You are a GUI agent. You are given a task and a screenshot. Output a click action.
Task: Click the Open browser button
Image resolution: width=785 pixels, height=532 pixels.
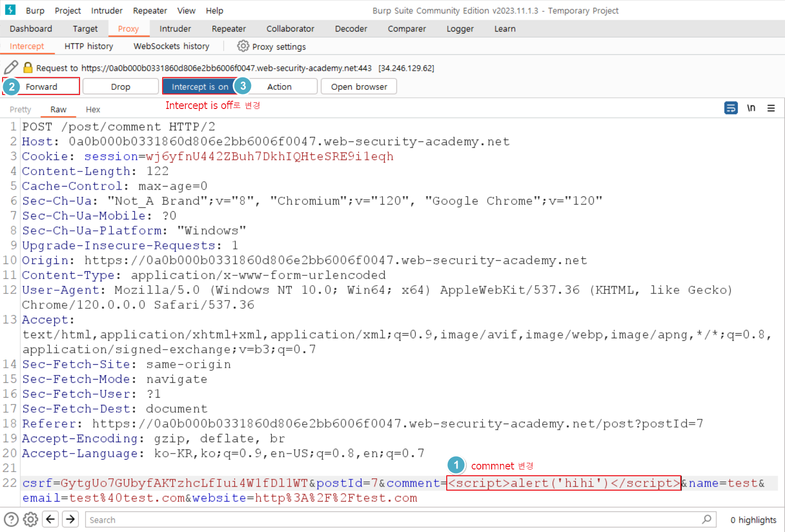pos(359,86)
